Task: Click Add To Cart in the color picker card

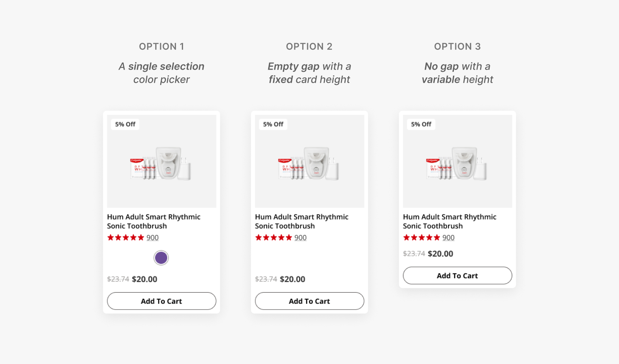Action: click(x=161, y=301)
